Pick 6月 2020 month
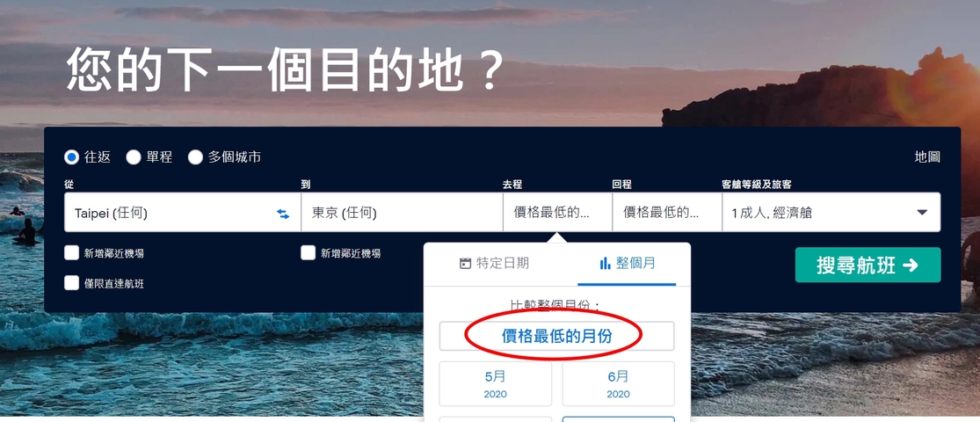Image resolution: width=980 pixels, height=422 pixels. [x=618, y=384]
